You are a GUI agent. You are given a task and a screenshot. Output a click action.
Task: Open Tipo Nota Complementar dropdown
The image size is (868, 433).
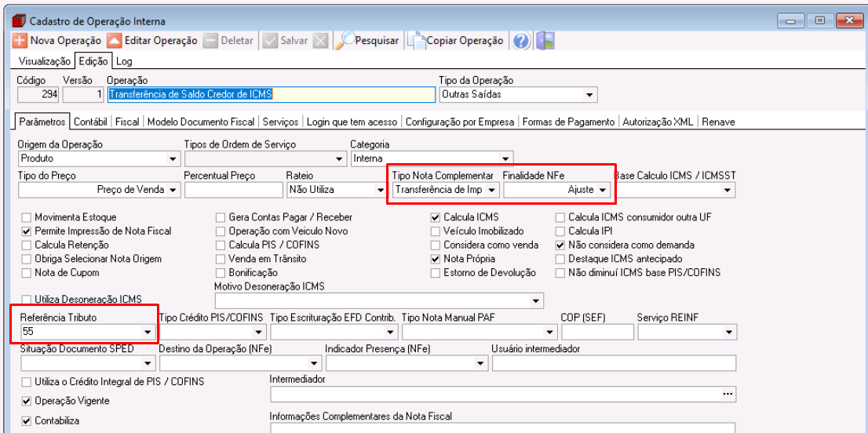coord(491,191)
